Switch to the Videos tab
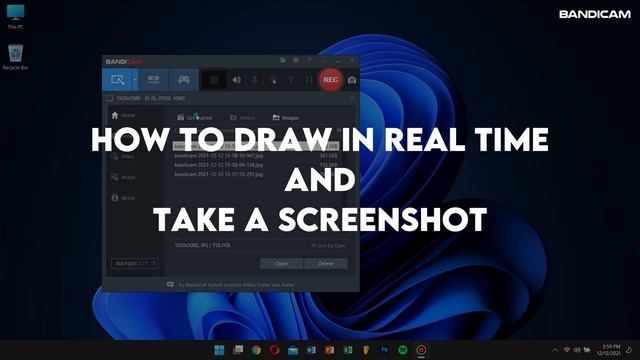 click(x=242, y=118)
